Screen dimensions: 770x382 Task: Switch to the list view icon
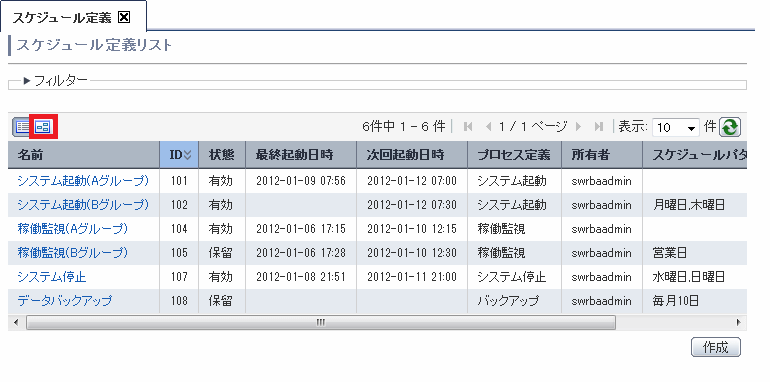tap(22, 127)
